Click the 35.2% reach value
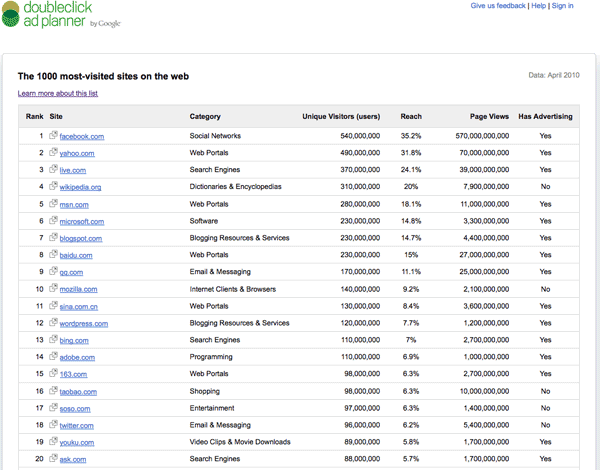Image resolution: width=600 pixels, height=470 pixels. pyautogui.click(x=411, y=135)
